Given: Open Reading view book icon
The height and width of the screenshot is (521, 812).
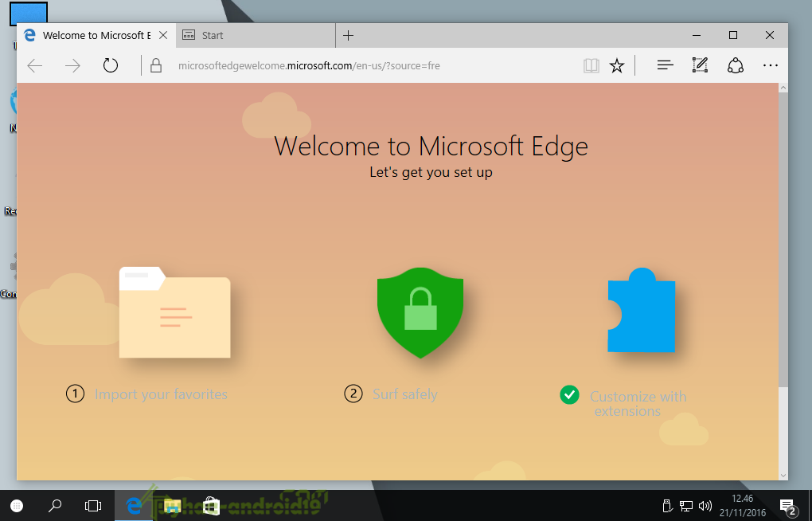Looking at the screenshot, I should (x=591, y=65).
